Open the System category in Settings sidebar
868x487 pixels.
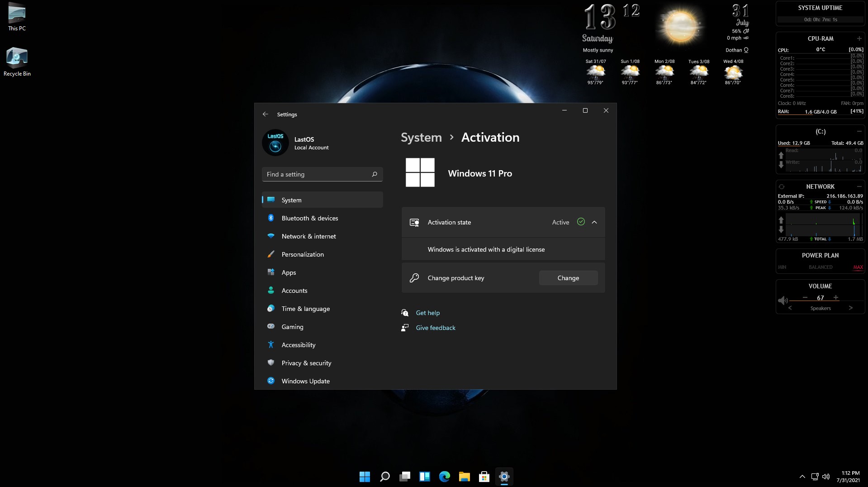click(x=322, y=200)
